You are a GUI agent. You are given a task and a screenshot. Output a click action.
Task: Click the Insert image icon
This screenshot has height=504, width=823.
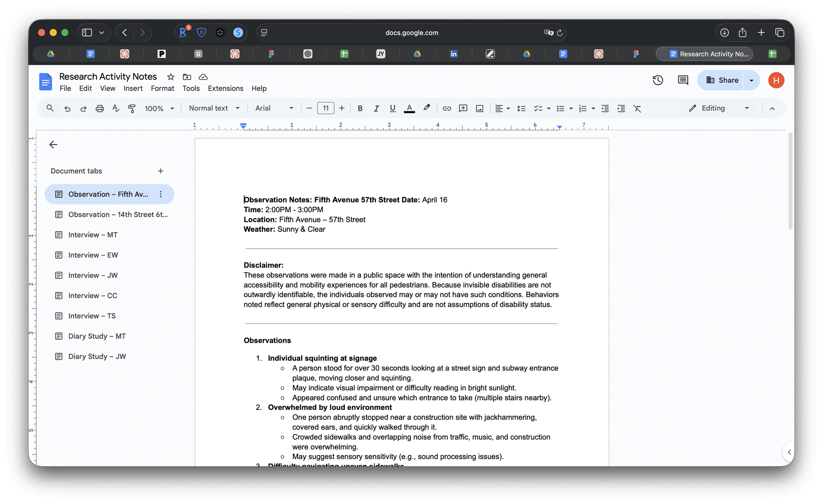(x=479, y=109)
